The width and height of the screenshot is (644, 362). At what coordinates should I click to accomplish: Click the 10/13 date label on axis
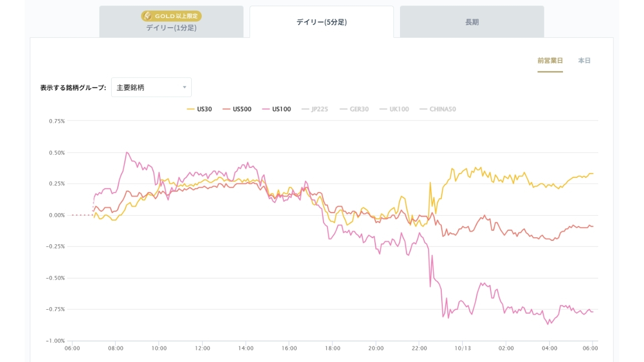(463, 348)
